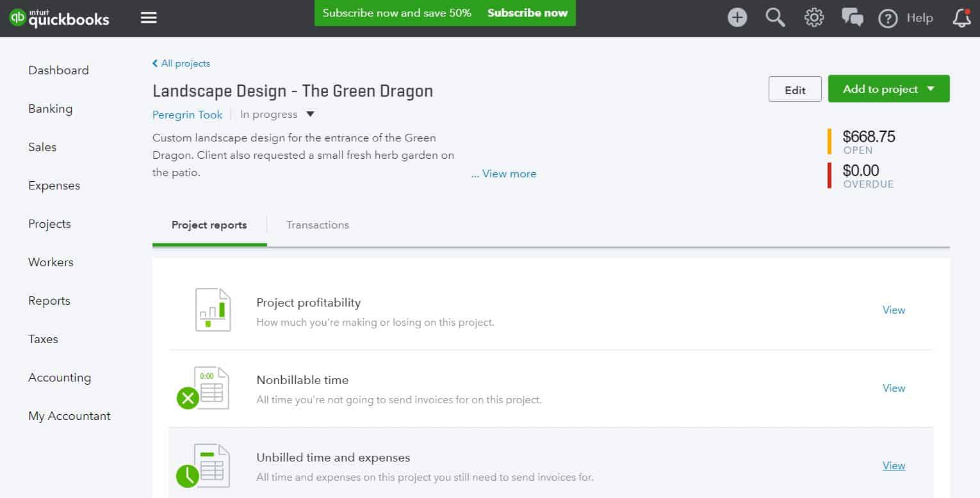Open Projects in the sidebar
The height and width of the screenshot is (498, 980).
pos(49,224)
